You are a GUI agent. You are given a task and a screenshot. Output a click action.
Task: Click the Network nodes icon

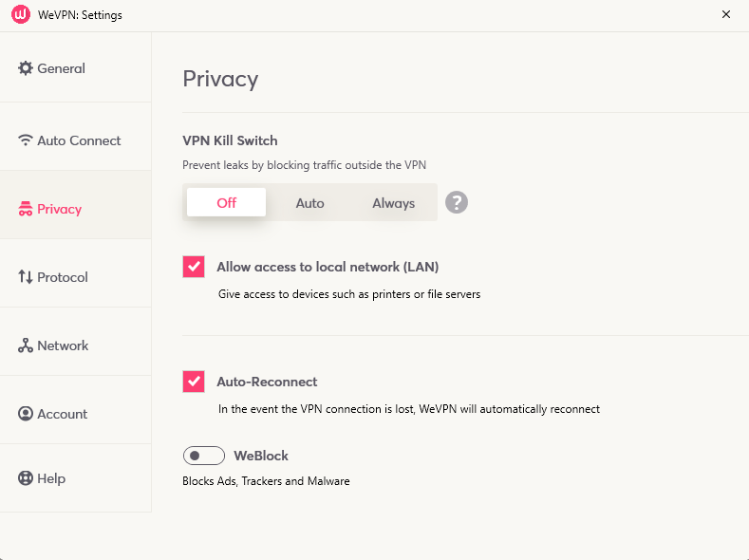[x=26, y=345]
